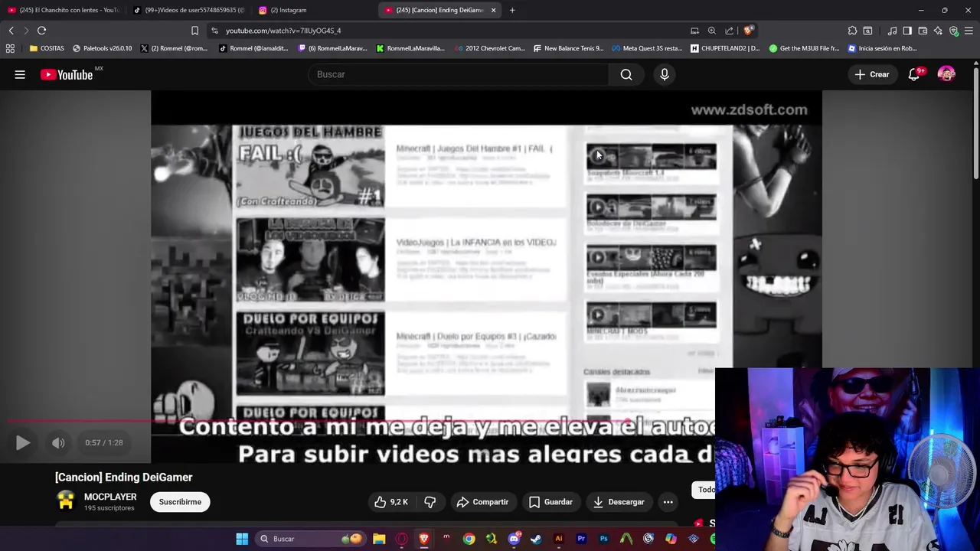Open the apps grid icon in bookmarks bar
980x551 pixels.
(x=10, y=48)
